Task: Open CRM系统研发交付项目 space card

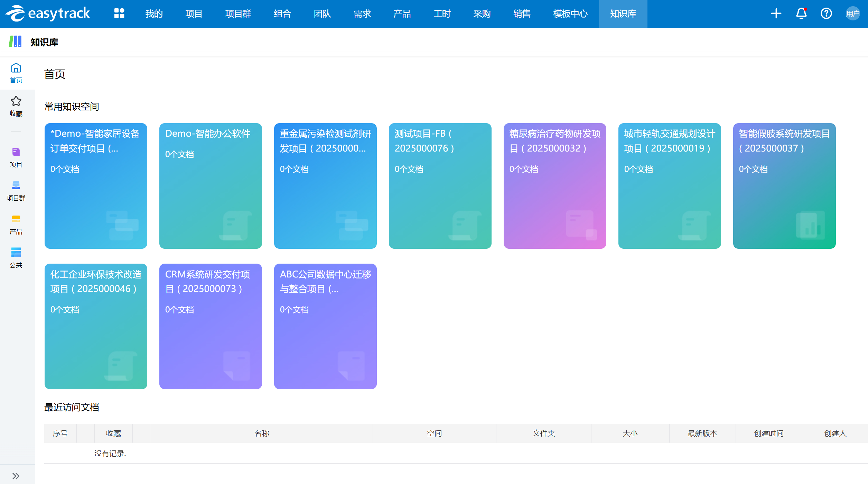Action: [211, 326]
